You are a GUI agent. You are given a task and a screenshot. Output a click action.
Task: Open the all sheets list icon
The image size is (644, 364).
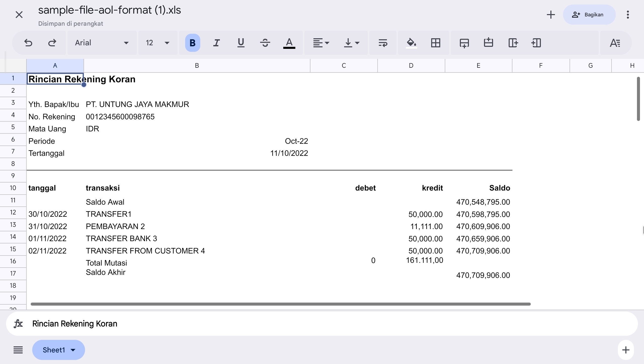click(x=18, y=350)
